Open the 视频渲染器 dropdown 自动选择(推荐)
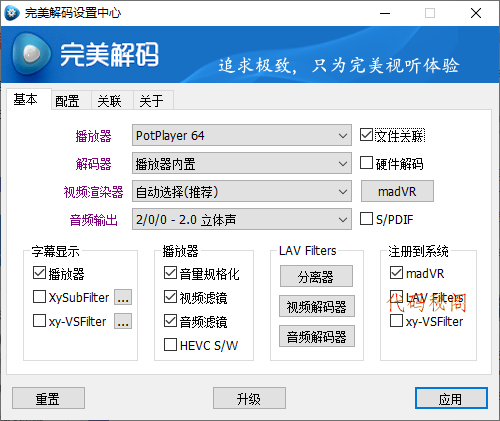 (242, 191)
